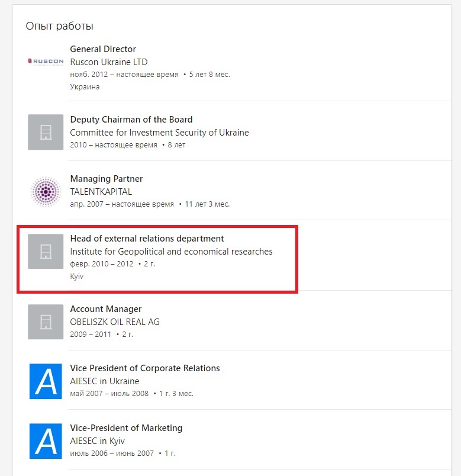Open the TALENTKAPITAL company name
This screenshot has height=476, width=461.
tap(101, 192)
